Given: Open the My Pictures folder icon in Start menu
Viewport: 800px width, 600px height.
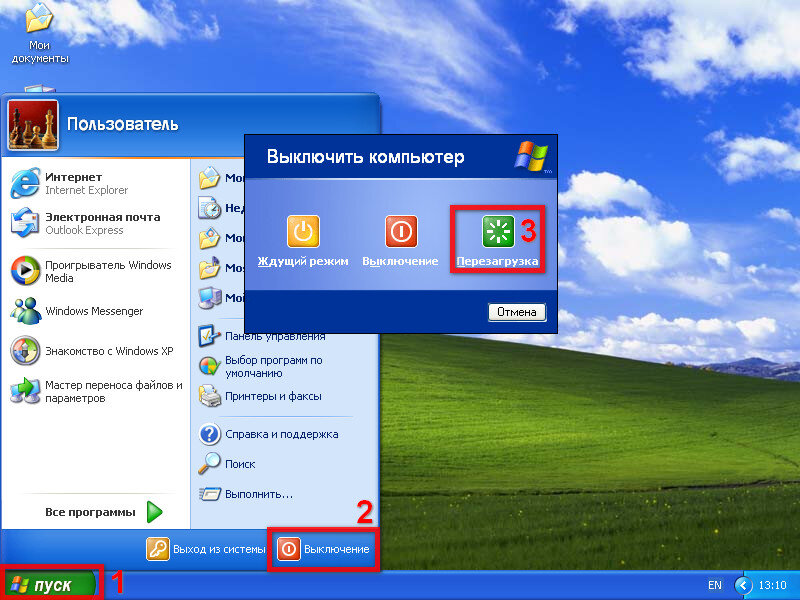Looking at the screenshot, I should 209,238.
